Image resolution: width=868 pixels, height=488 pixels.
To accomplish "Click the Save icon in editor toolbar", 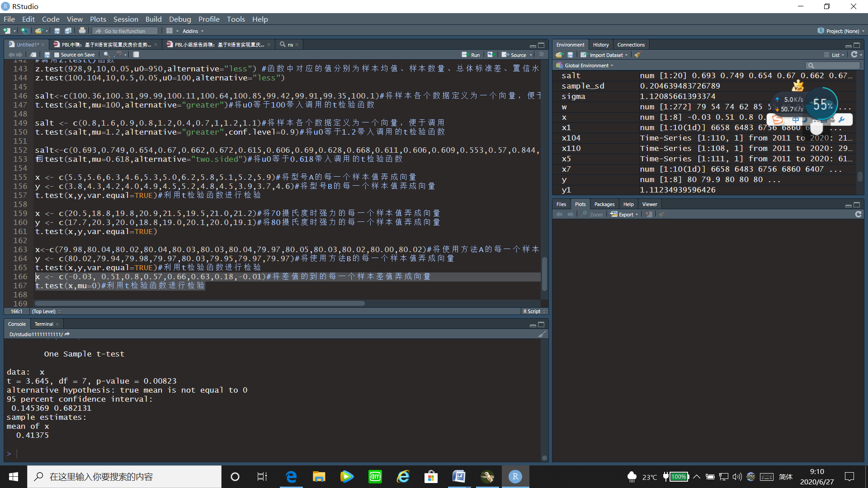I will (x=47, y=55).
